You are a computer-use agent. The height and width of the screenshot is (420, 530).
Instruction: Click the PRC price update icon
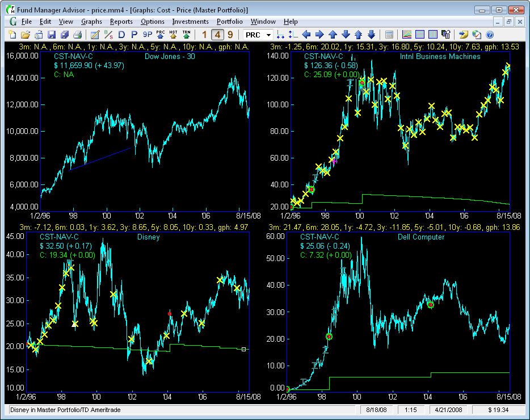coord(161,35)
